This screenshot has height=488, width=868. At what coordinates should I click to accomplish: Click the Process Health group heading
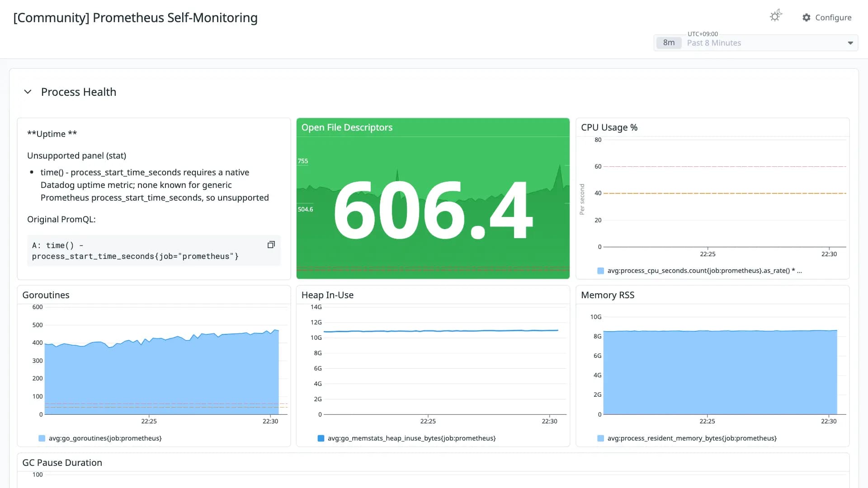point(79,92)
